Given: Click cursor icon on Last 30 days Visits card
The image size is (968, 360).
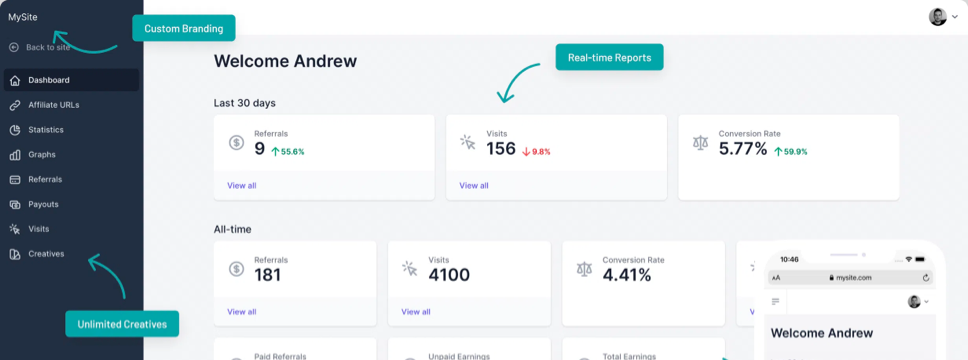Looking at the screenshot, I should coord(468,143).
